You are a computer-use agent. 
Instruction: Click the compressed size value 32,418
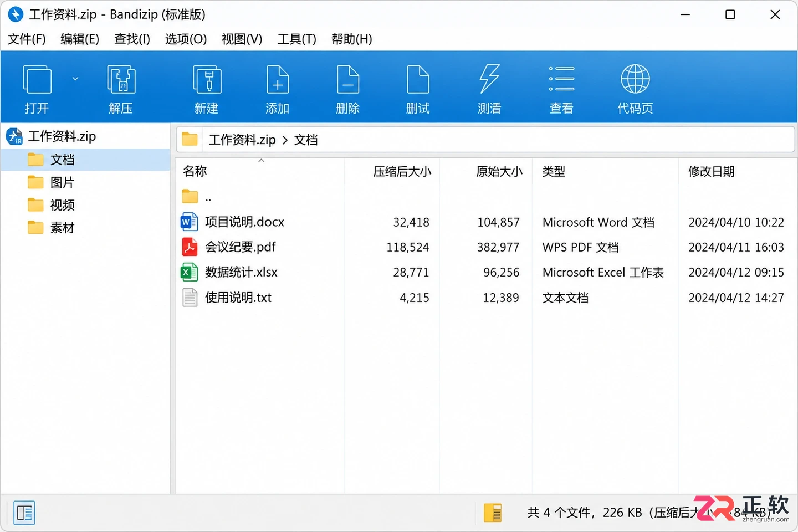(411, 222)
